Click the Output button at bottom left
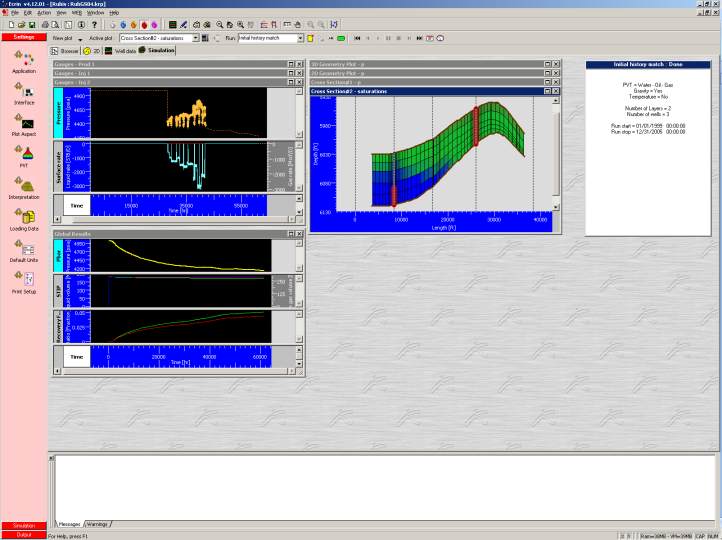The image size is (722, 540). [x=23, y=534]
